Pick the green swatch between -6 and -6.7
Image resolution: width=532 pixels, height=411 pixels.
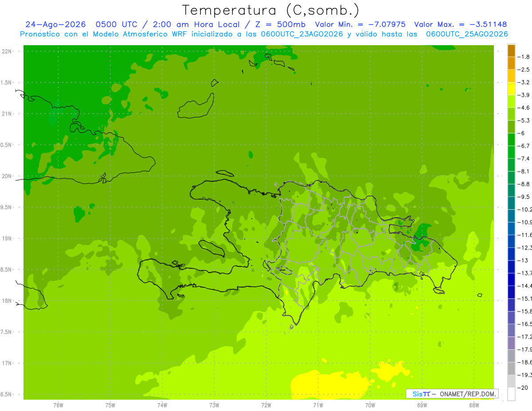[x=511, y=140]
